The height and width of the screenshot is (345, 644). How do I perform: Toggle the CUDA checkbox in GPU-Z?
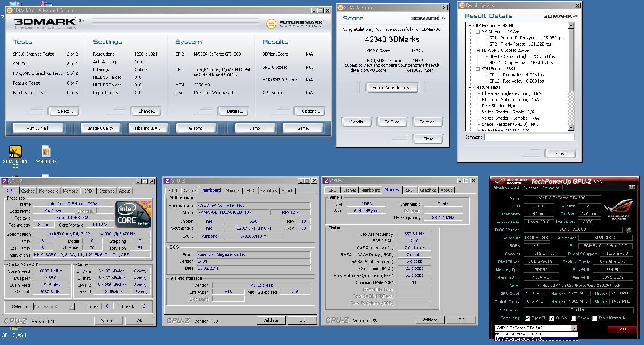coord(552,318)
